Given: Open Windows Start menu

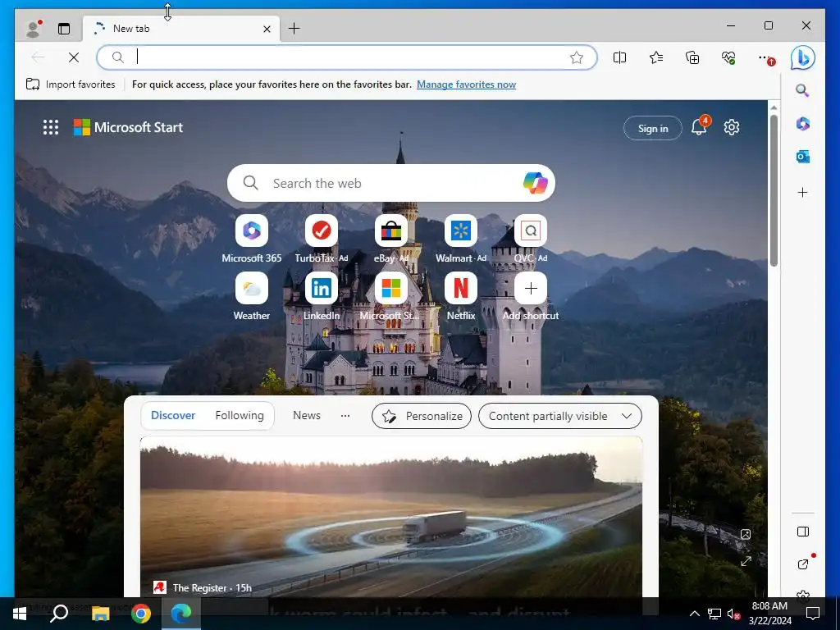Looking at the screenshot, I should (20, 614).
